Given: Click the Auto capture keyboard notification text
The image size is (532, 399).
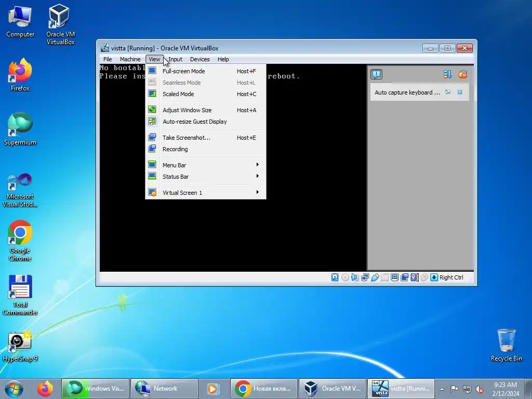Looking at the screenshot, I should [407, 92].
